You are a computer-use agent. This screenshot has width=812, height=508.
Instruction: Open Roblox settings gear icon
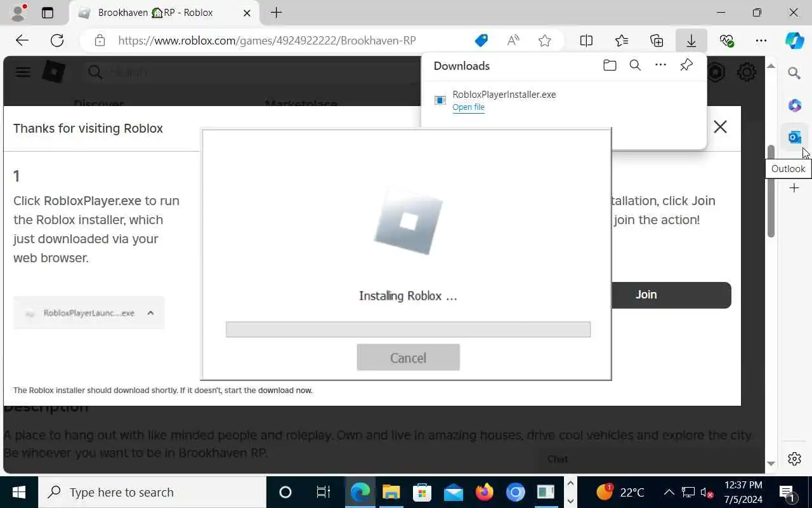[747, 72]
